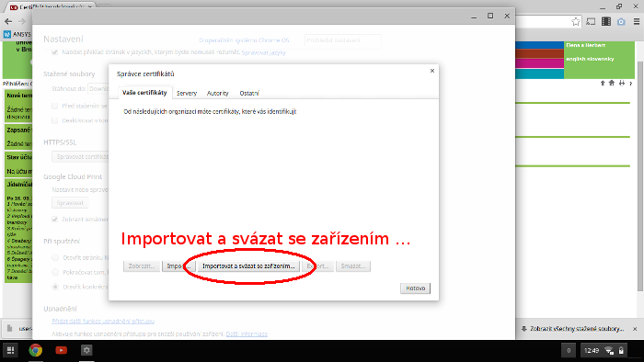Click the horizontal arrows page icon
Image resolution: width=644 pixels, height=362 pixels.
[622, 84]
